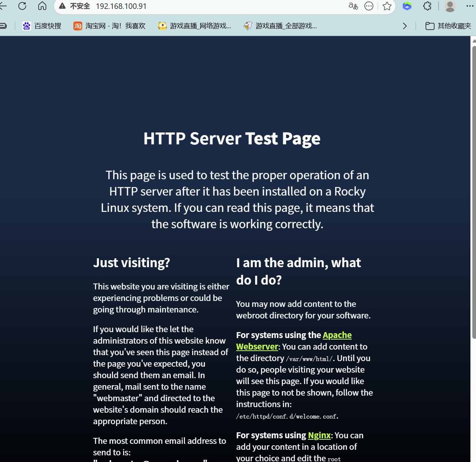Open the 淘宝网 bookmark
476x462 pixels.
109,26
